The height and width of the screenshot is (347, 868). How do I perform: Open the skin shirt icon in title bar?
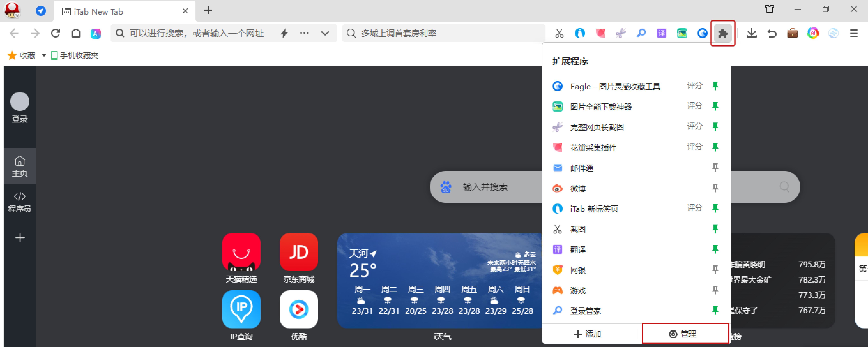click(770, 9)
